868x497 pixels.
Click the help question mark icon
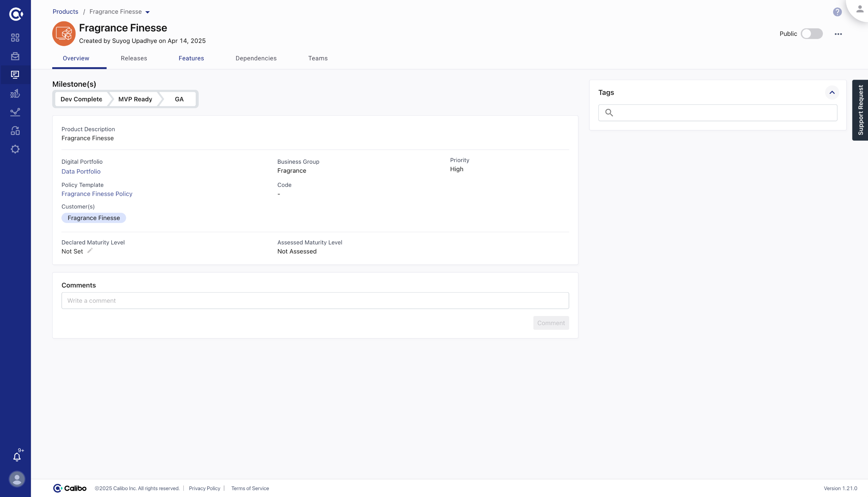[837, 12]
